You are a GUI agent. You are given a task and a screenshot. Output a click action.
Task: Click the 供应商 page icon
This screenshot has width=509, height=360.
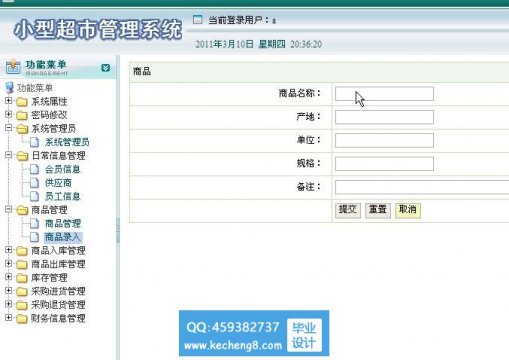tap(34, 183)
